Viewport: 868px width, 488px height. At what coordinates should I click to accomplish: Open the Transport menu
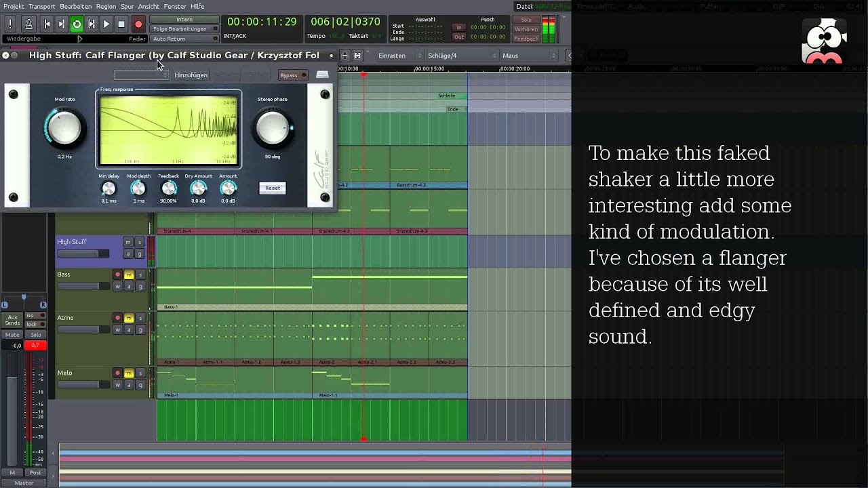pos(42,6)
